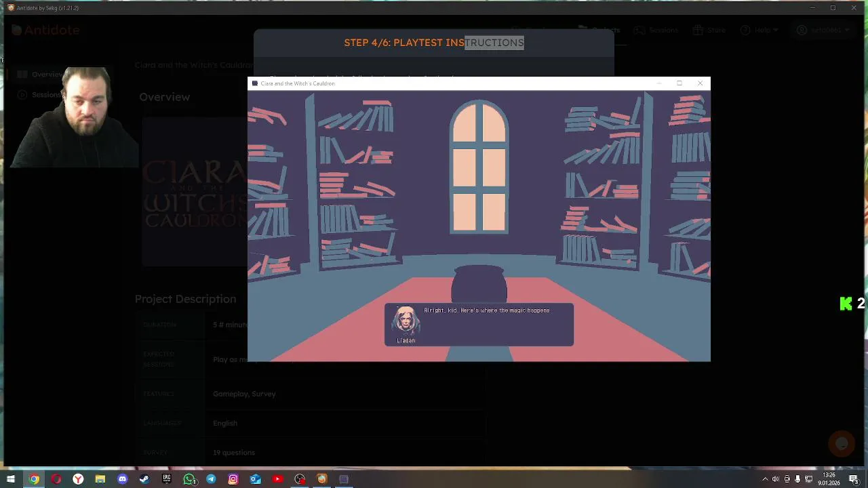
Task: Open the network tray icon
Action: (x=808, y=479)
